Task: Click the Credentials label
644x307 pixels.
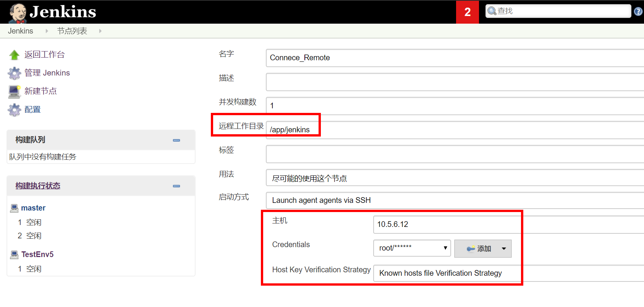Action: [x=291, y=244]
